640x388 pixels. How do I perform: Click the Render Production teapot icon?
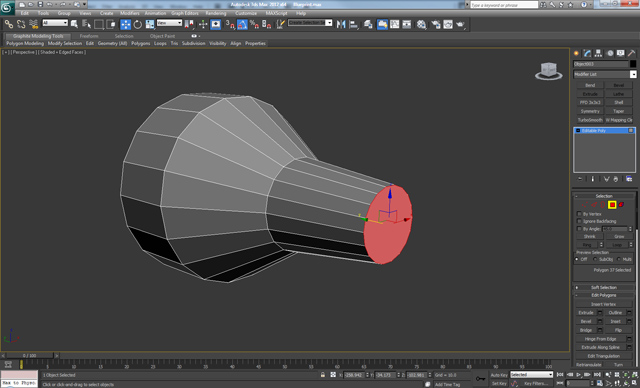click(x=460, y=24)
